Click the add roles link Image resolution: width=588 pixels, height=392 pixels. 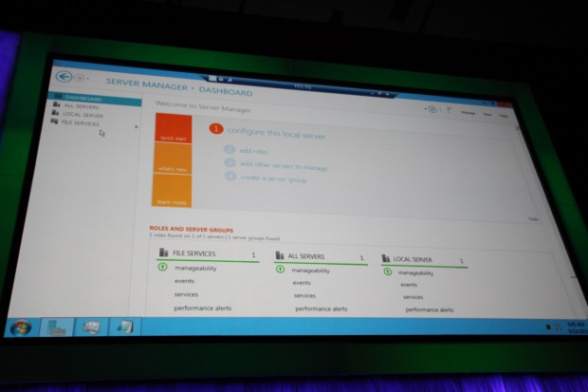pos(254,151)
